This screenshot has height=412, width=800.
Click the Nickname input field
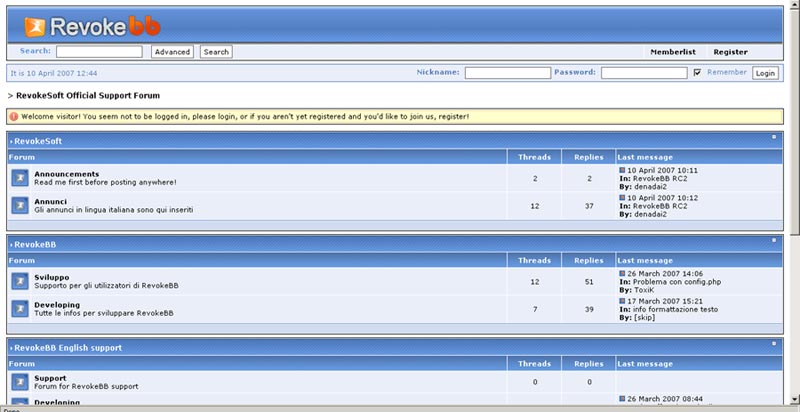(x=508, y=73)
